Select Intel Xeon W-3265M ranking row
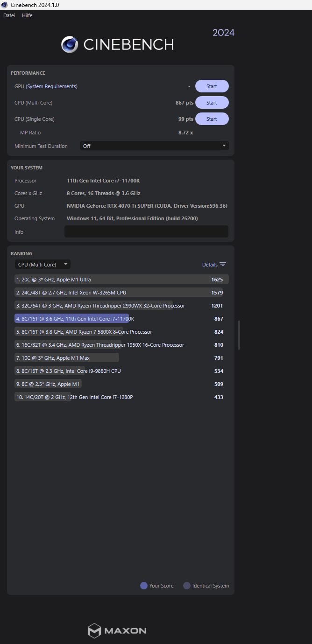 point(121,293)
